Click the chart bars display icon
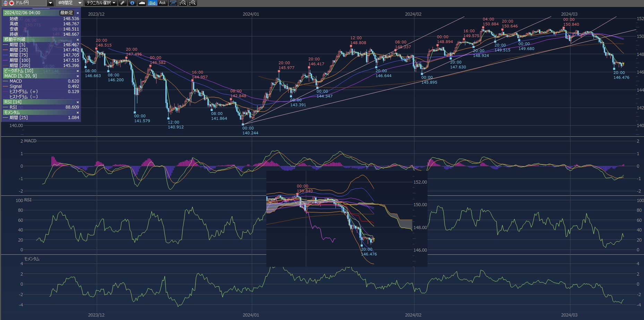This screenshot has width=644, height=320. pyautogui.click(x=173, y=3)
